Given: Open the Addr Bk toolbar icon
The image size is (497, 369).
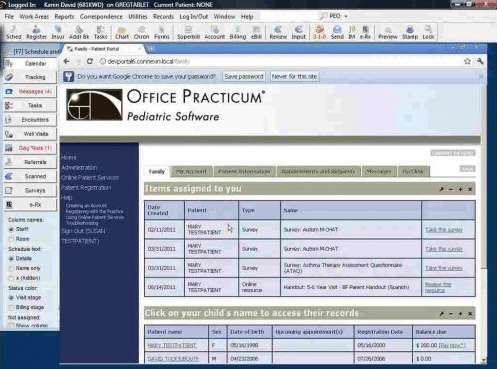Looking at the screenshot, I should (79, 32).
